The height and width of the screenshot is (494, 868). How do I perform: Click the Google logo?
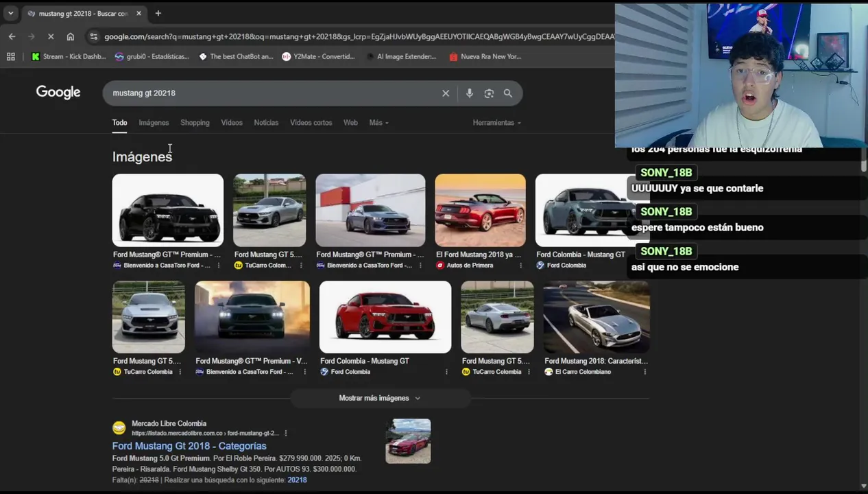pos(58,93)
